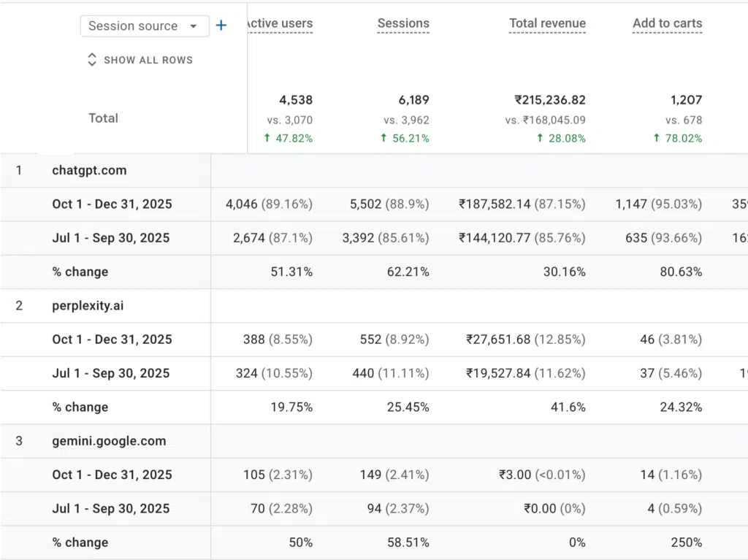Click perplexity.ai prior add to carts 37 (5.46%)
The image size is (748, 560).
[x=671, y=374]
